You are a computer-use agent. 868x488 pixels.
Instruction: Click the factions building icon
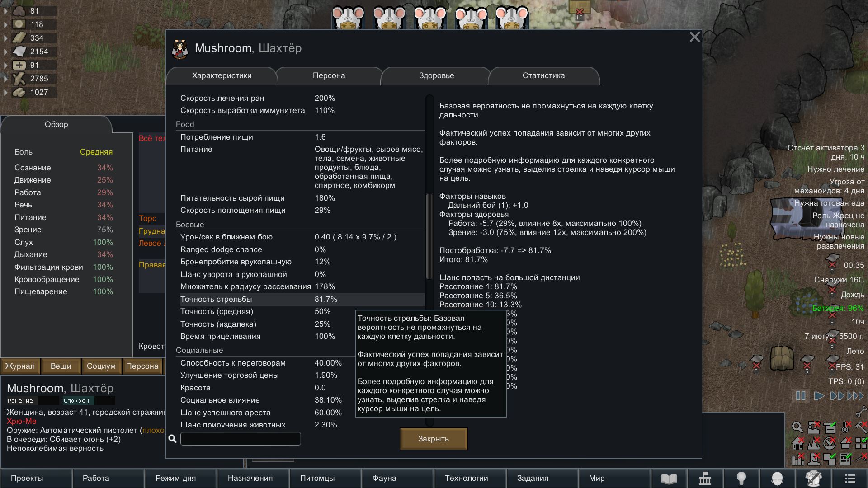click(705, 478)
